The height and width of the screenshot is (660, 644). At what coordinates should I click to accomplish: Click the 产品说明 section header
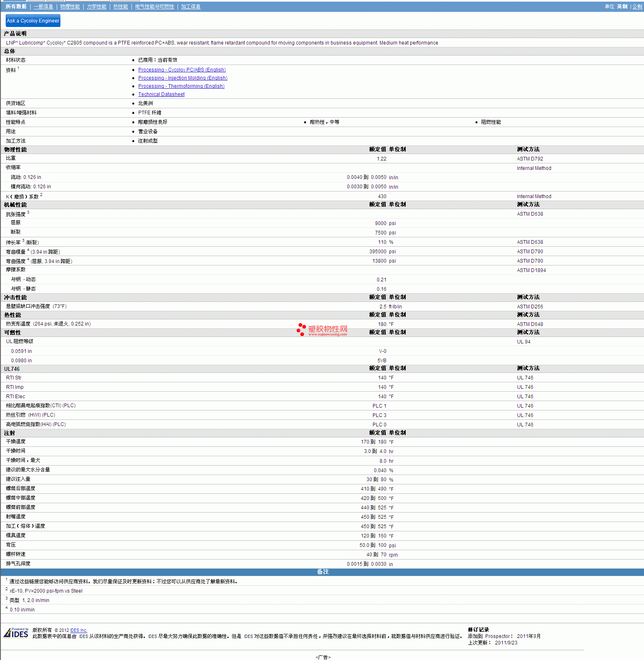(15, 33)
